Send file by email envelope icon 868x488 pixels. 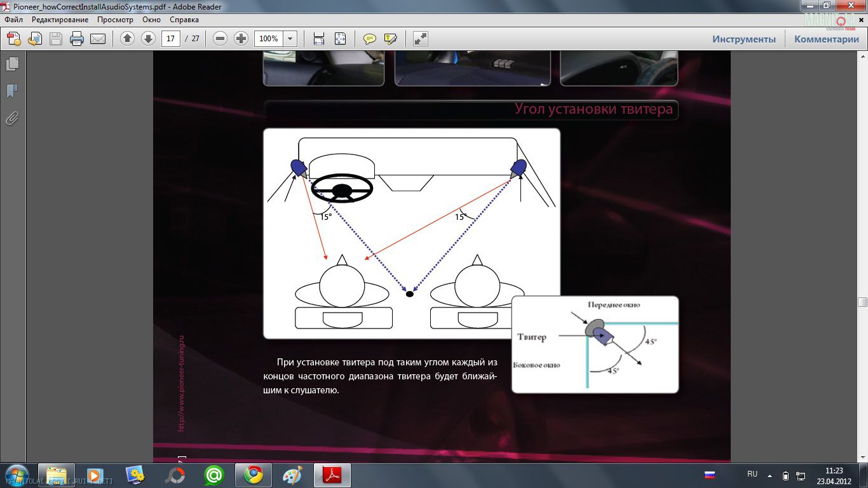pos(97,39)
